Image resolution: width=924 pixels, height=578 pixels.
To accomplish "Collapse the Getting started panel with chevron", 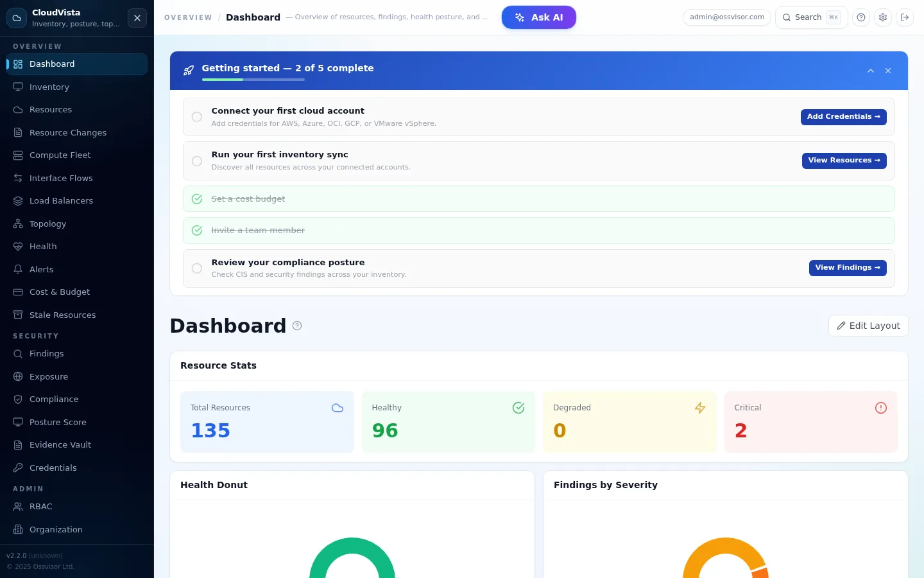I will coord(871,71).
